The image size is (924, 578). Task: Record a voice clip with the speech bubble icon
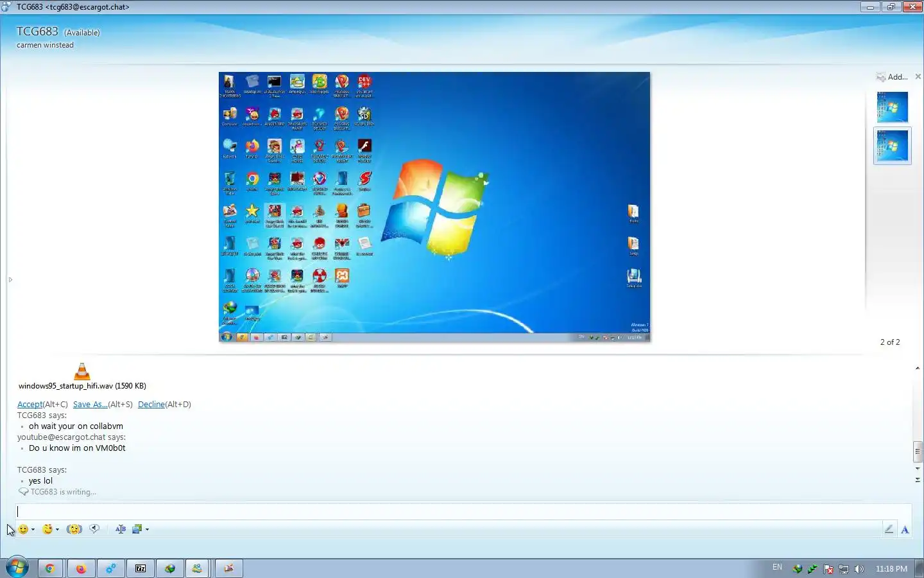(x=94, y=529)
